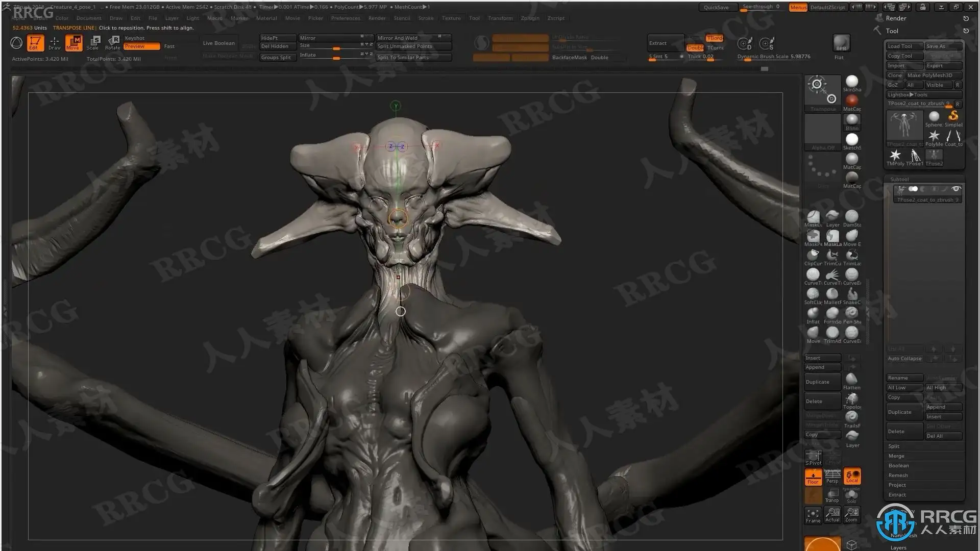980x551 pixels.
Task: Open the Zplugin menu
Action: coord(530,18)
